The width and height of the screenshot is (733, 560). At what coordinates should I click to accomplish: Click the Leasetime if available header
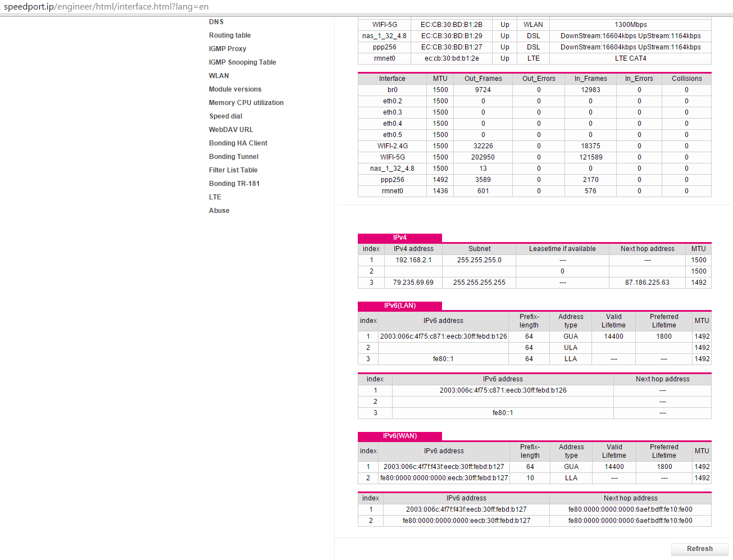click(562, 249)
